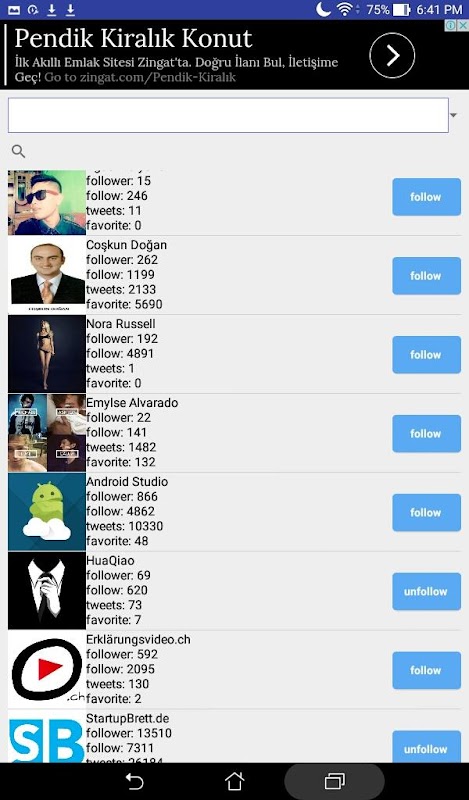Tap the Android back navigation icon
The height and width of the screenshot is (800, 469).
(x=135, y=782)
